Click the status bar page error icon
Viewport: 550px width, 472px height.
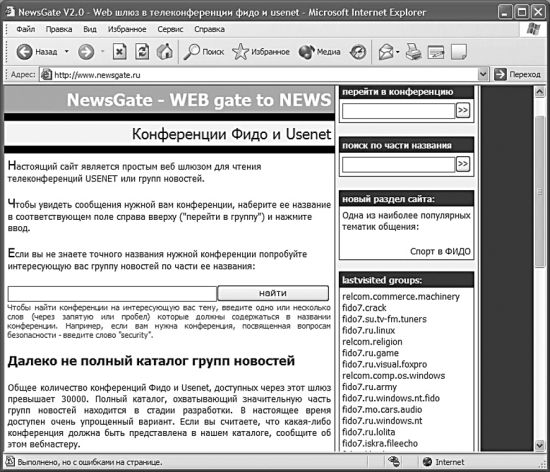click(10, 462)
